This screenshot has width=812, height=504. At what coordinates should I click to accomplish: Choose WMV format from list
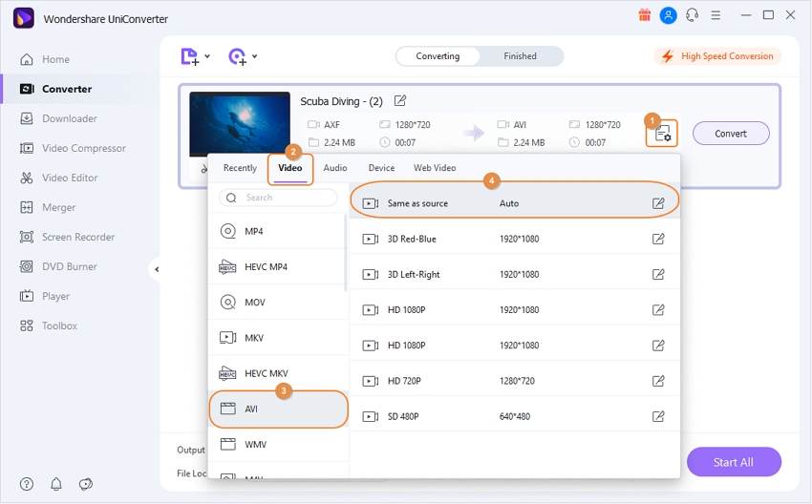pos(277,445)
